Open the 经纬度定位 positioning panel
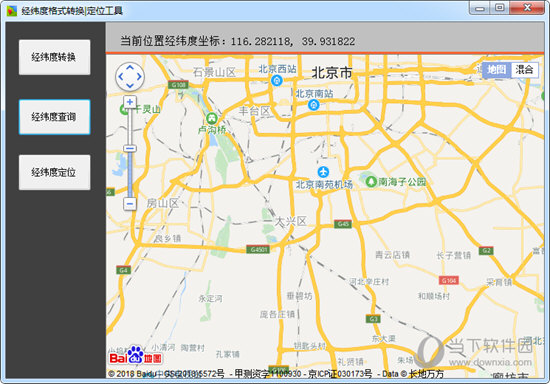Screen dimensions: 550x384 pos(54,172)
